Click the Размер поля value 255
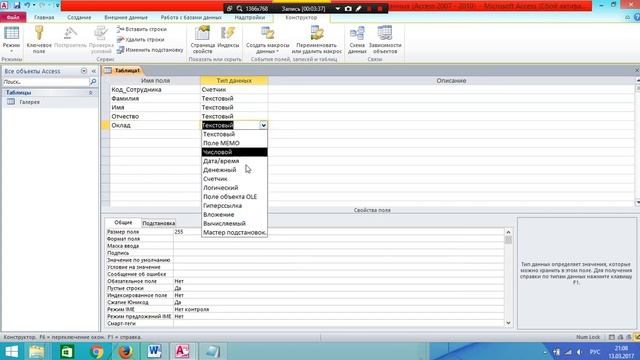This screenshot has height=360, width=640. pyautogui.click(x=339, y=232)
